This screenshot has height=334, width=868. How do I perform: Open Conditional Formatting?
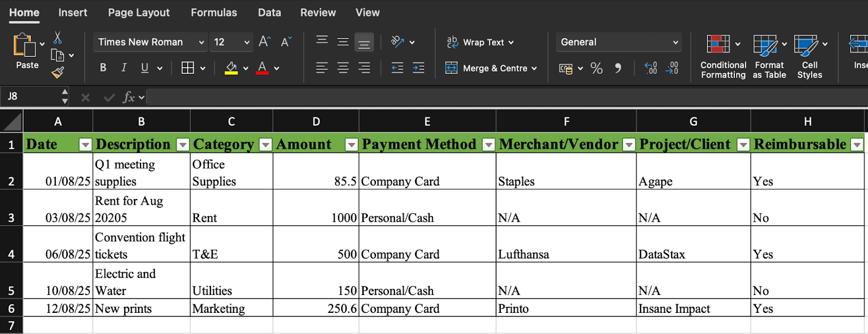point(723,57)
